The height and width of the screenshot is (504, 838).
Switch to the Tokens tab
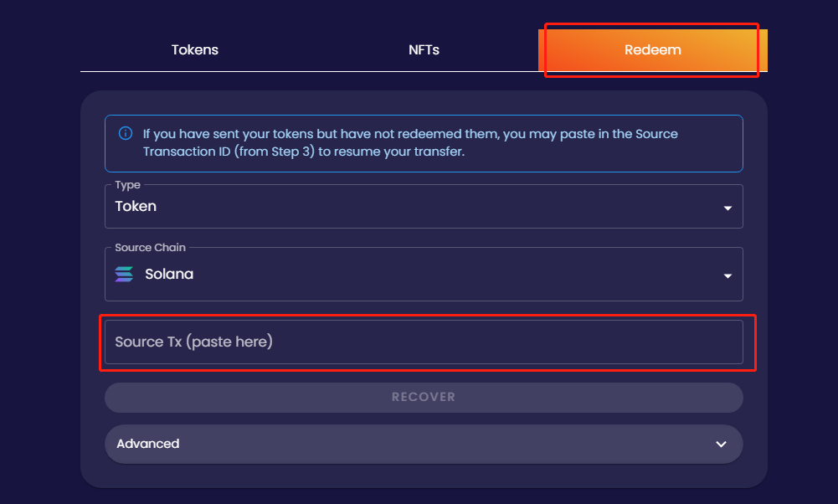tap(194, 49)
